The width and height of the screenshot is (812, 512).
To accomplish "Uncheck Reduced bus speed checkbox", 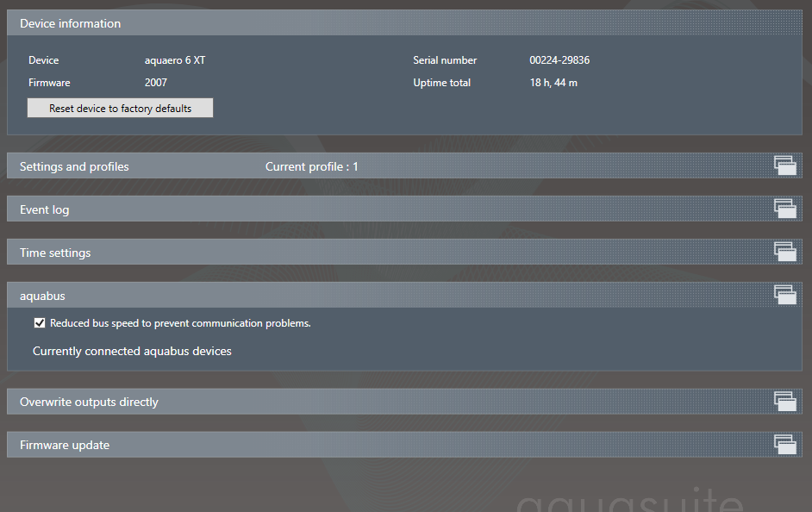I will [x=40, y=323].
